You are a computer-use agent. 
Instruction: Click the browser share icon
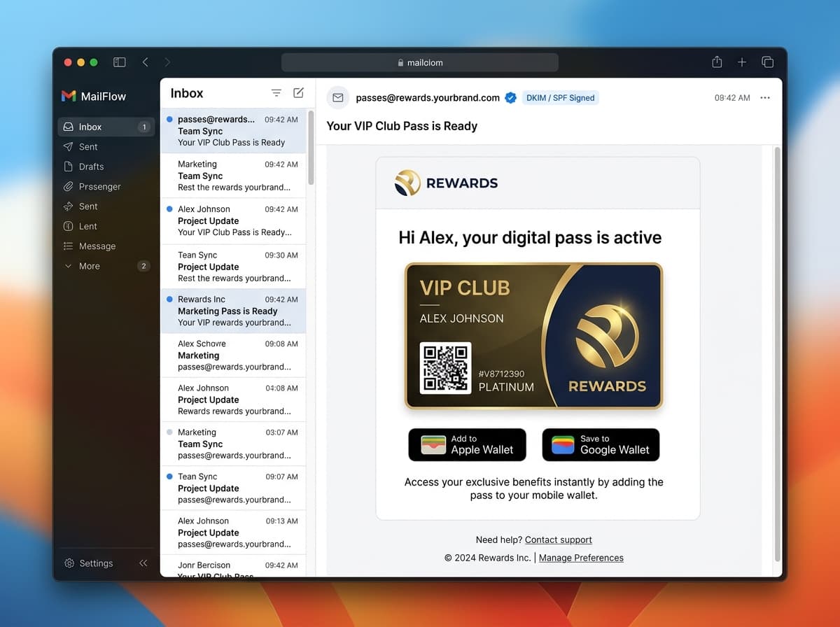pyautogui.click(x=717, y=62)
